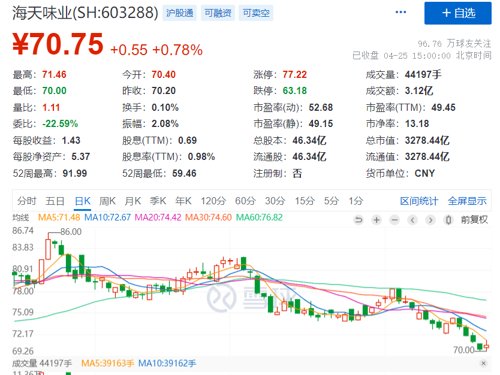500x375 pixels.
Task: Click the MA10:72.67 moving average label
Action: (x=107, y=218)
